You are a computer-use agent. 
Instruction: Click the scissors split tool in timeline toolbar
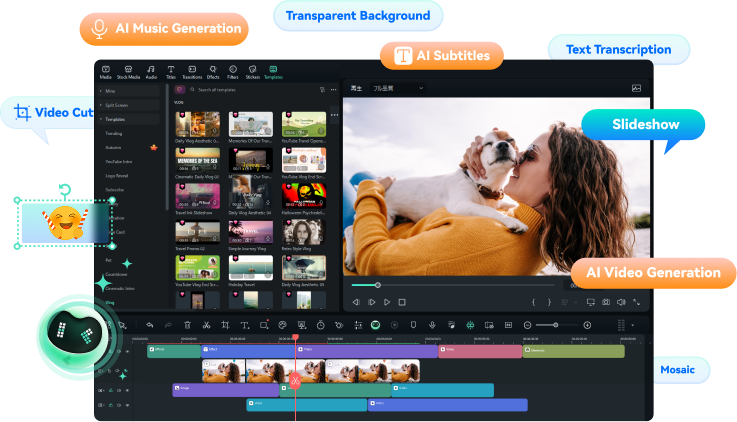click(206, 325)
